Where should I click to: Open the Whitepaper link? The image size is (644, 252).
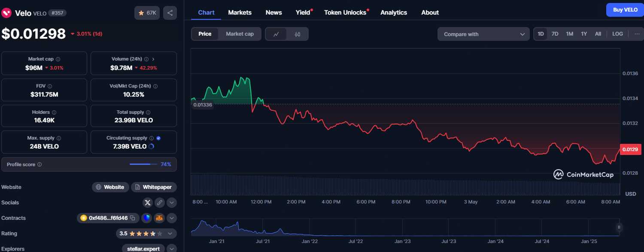[154, 187]
